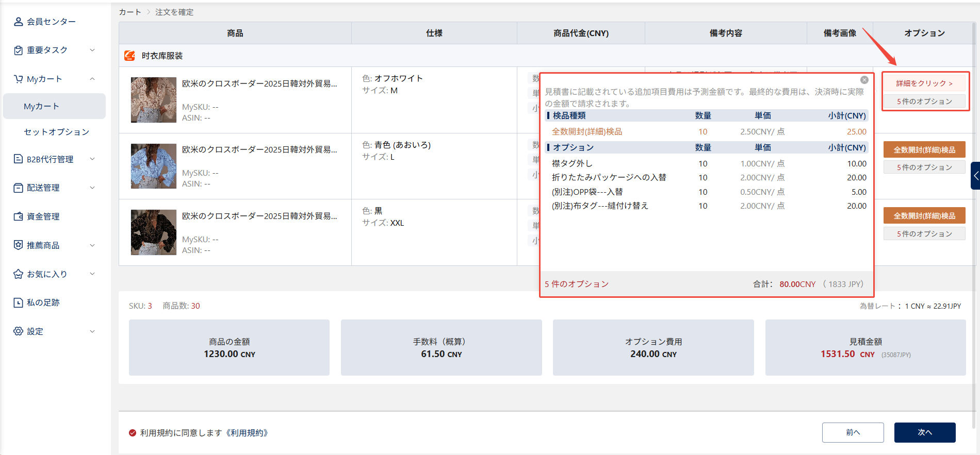Select the Myカート submenu item
980x455 pixels.
coord(54,106)
